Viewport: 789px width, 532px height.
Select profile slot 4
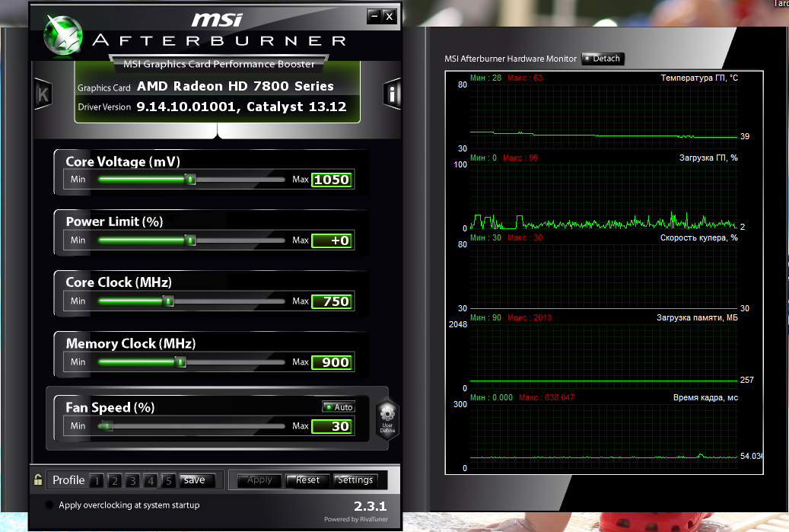151,481
